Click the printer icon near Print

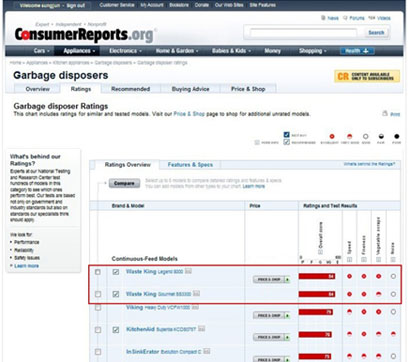click(x=385, y=113)
